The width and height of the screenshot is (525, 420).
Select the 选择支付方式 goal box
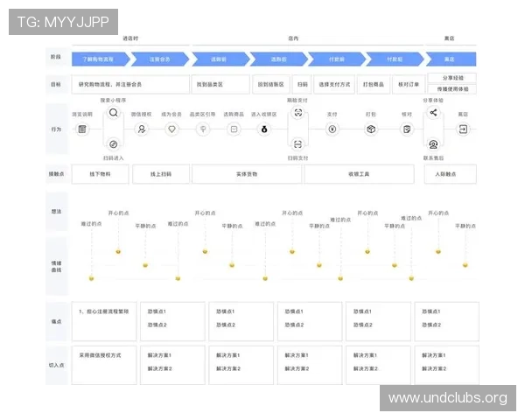tap(334, 84)
